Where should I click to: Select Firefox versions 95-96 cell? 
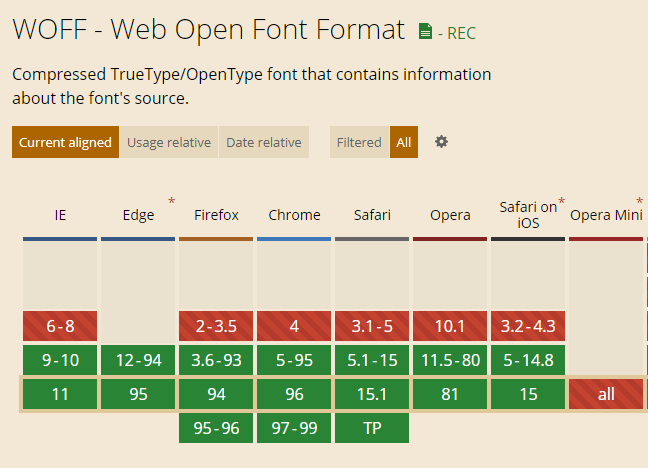click(216, 428)
